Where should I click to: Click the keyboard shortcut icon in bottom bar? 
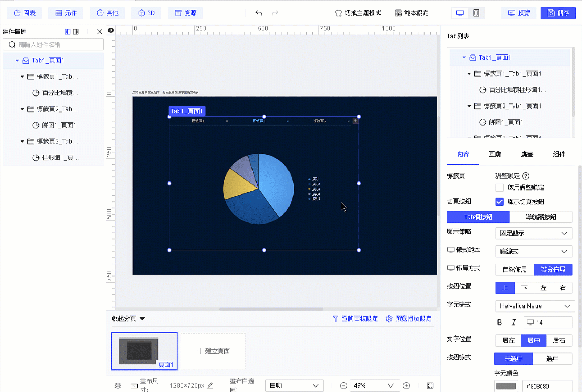[134, 386]
